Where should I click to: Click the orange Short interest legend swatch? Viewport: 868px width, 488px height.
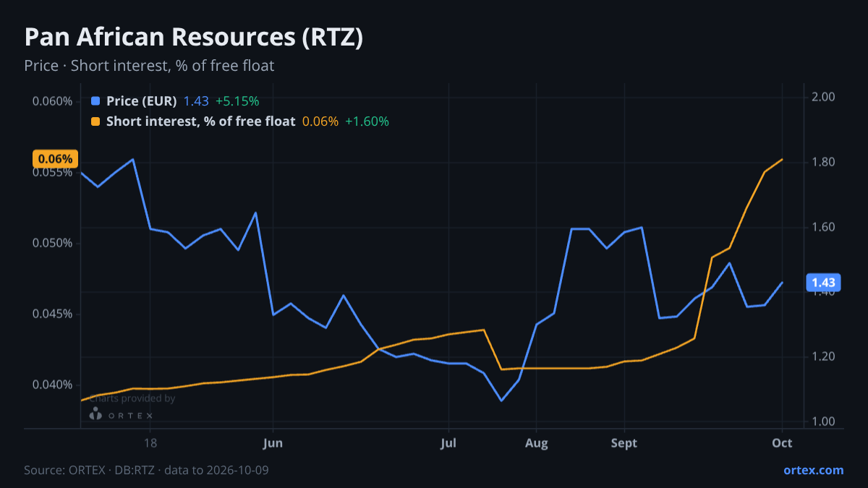point(95,121)
